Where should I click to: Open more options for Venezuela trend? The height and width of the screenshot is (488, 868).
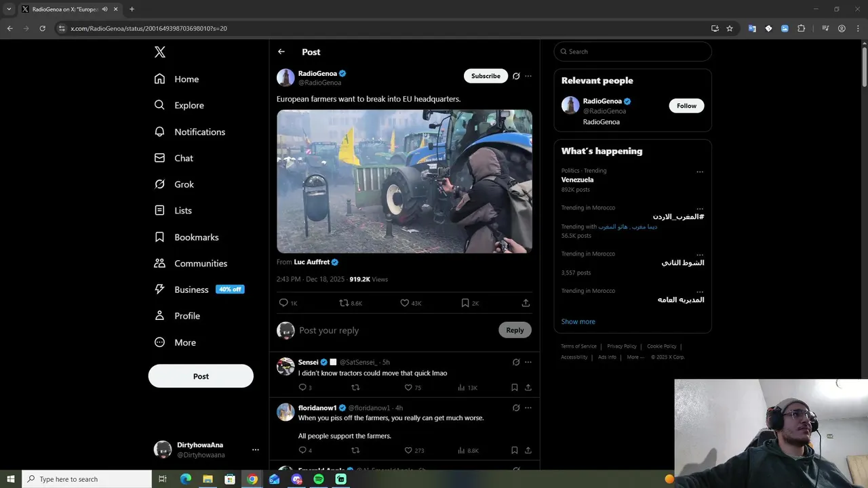(700, 171)
